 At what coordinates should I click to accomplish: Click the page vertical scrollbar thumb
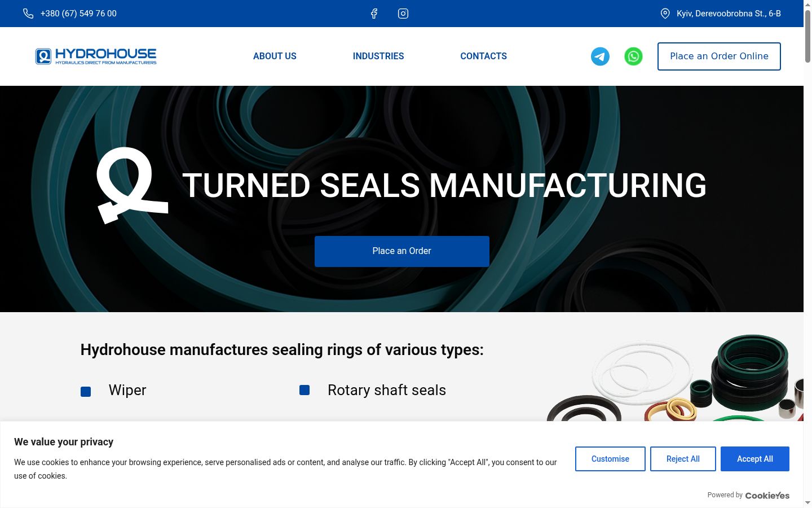(x=807, y=35)
